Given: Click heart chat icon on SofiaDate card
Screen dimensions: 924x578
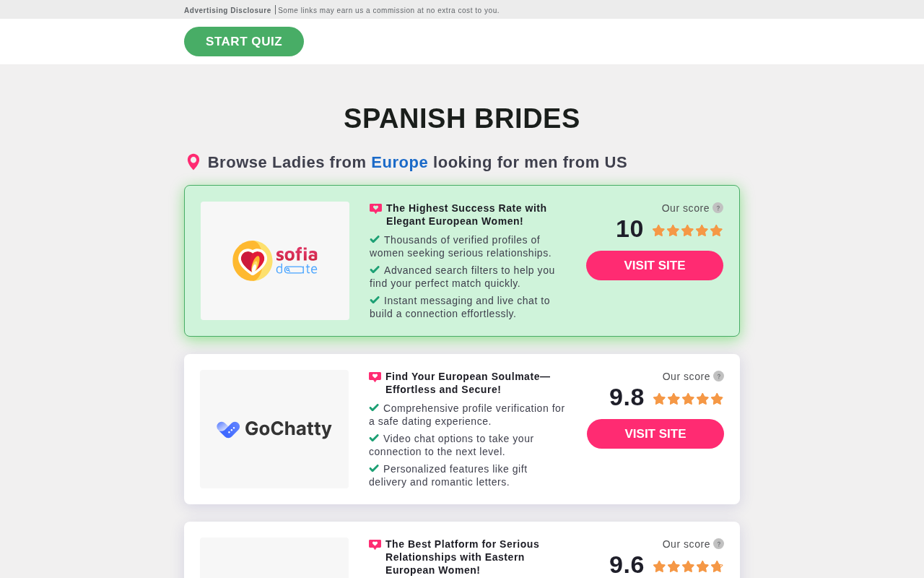Looking at the screenshot, I should point(376,209).
